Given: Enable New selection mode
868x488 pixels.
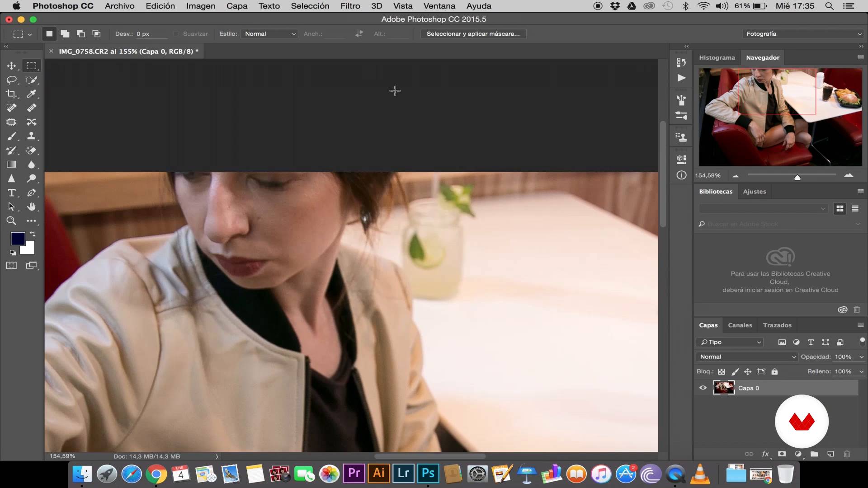Looking at the screenshot, I should click(49, 33).
